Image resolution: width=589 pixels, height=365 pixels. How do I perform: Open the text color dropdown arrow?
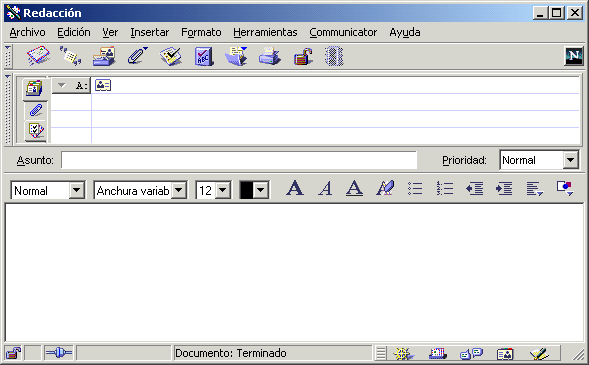[x=261, y=190]
